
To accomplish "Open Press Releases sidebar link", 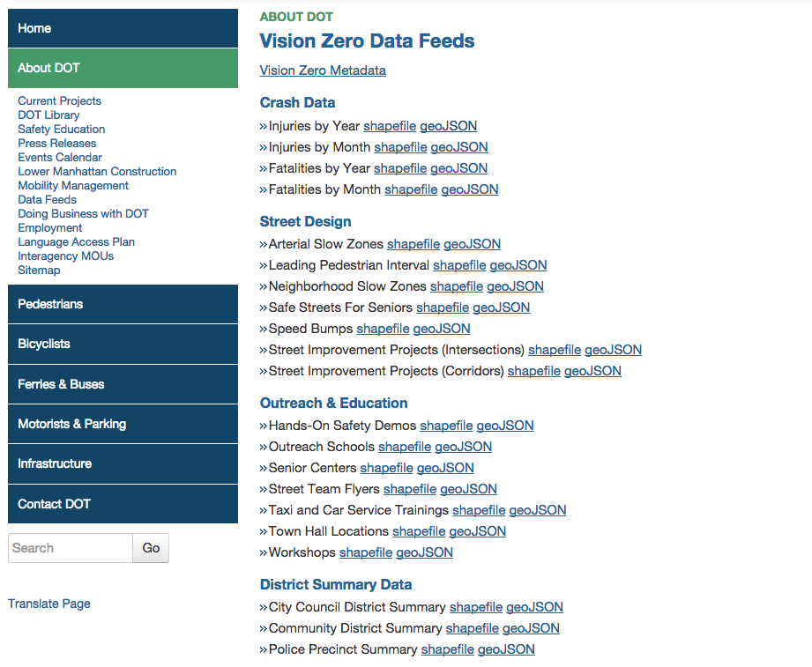I will click(x=57, y=143).
